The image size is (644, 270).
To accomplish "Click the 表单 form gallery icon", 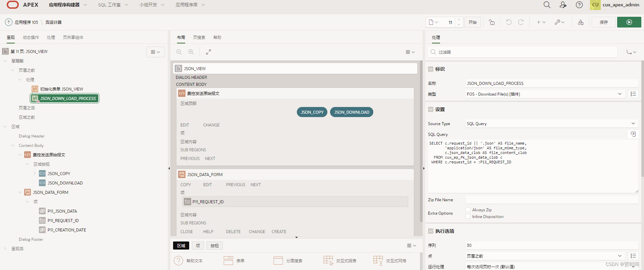I will click(228, 261).
